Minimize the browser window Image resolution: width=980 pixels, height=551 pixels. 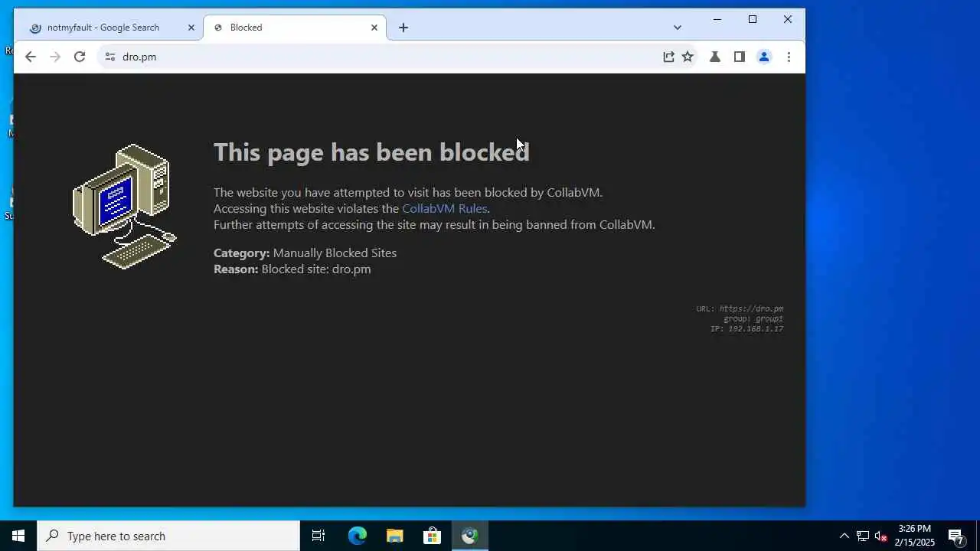tap(717, 19)
